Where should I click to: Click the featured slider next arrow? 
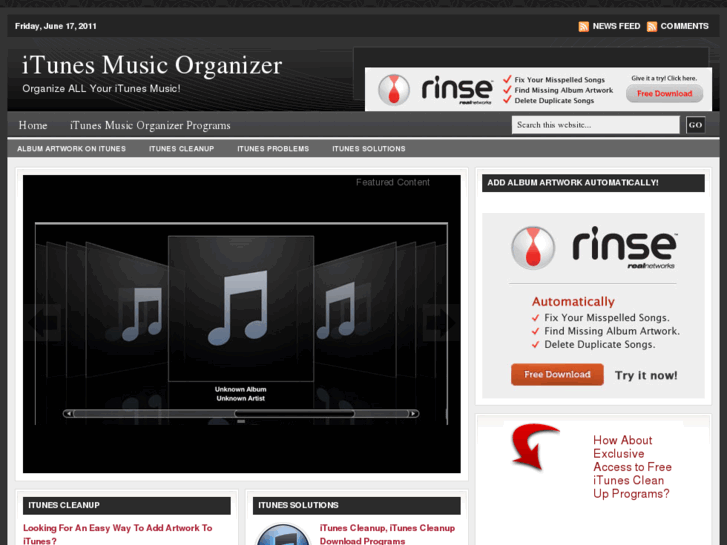coord(441,322)
